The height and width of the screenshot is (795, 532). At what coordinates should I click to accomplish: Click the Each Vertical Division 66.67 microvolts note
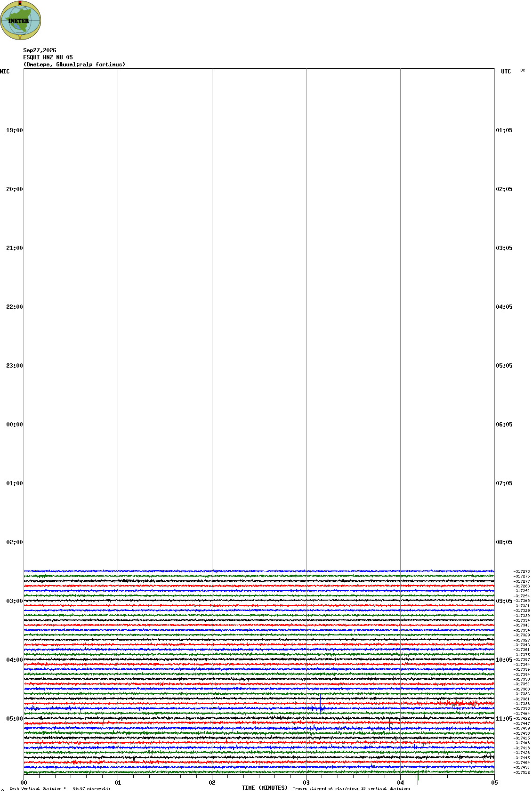pyautogui.click(x=60, y=788)
